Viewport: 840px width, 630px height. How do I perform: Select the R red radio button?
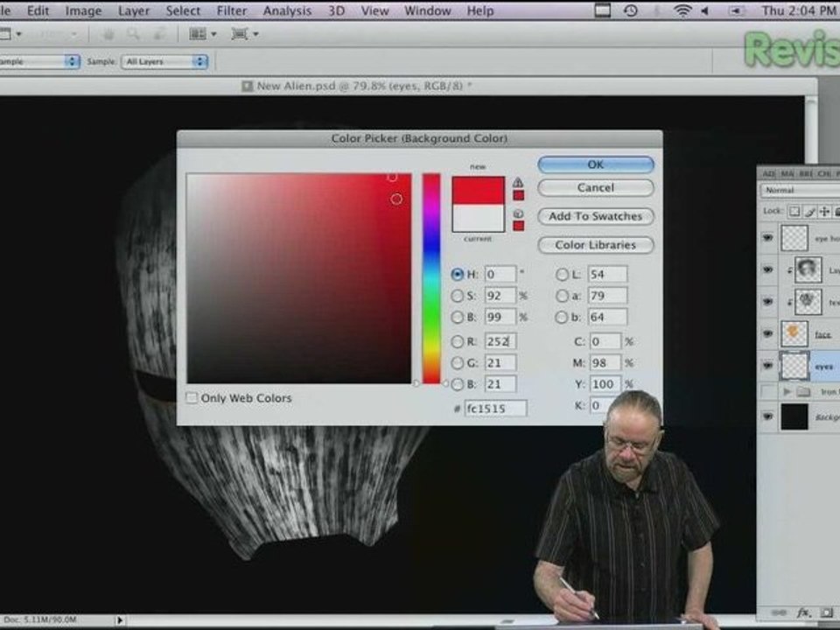click(457, 341)
